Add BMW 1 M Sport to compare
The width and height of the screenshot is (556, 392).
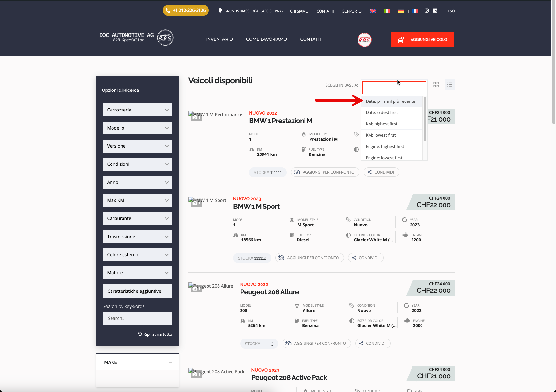309,258
